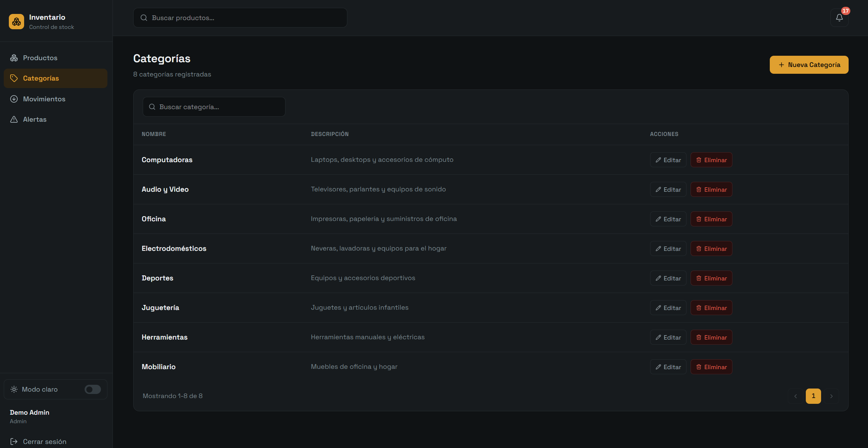The height and width of the screenshot is (448, 868).
Task: Open the Movimientos section
Action: click(55, 99)
